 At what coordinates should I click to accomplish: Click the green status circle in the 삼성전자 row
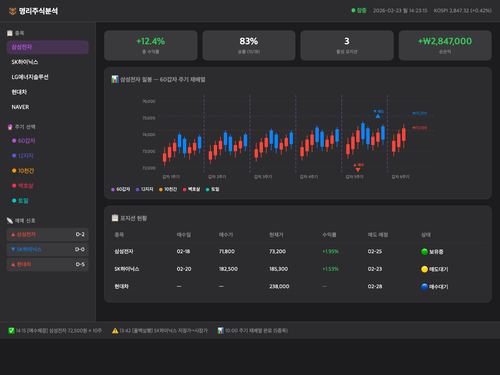coord(424,251)
